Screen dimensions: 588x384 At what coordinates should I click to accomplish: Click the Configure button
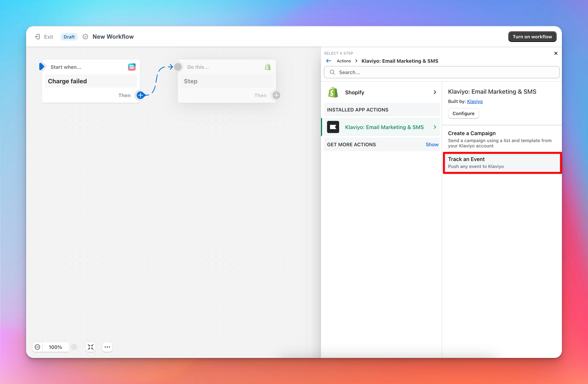pyautogui.click(x=463, y=114)
